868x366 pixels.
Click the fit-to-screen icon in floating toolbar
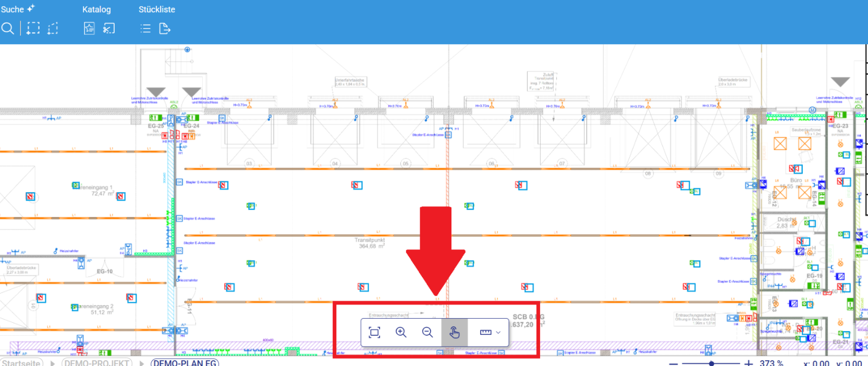coord(374,332)
